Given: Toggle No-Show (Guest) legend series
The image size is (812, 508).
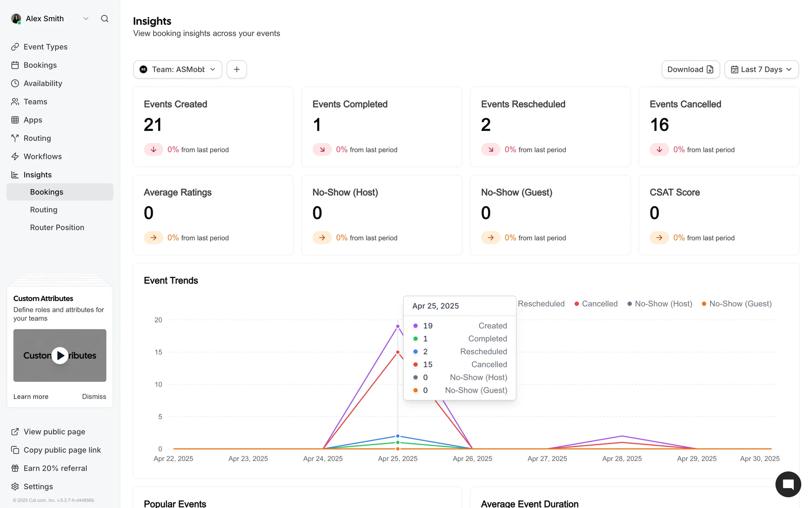Looking at the screenshot, I should coord(736,304).
